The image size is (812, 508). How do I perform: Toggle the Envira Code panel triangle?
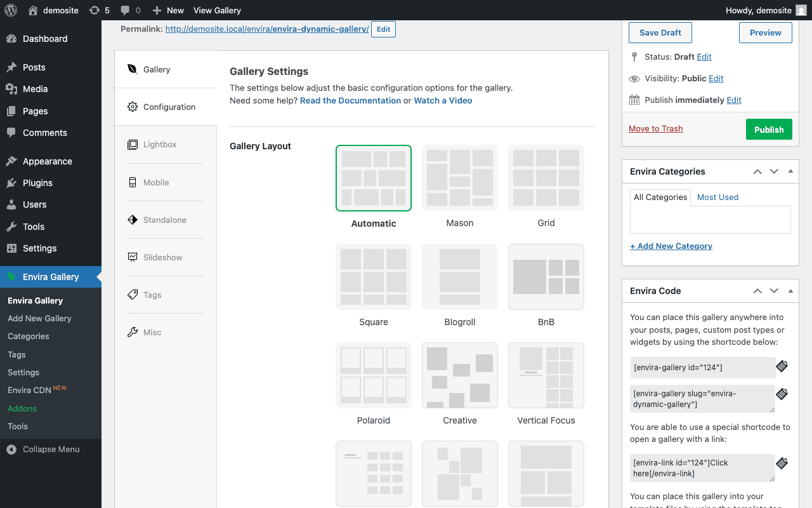790,291
